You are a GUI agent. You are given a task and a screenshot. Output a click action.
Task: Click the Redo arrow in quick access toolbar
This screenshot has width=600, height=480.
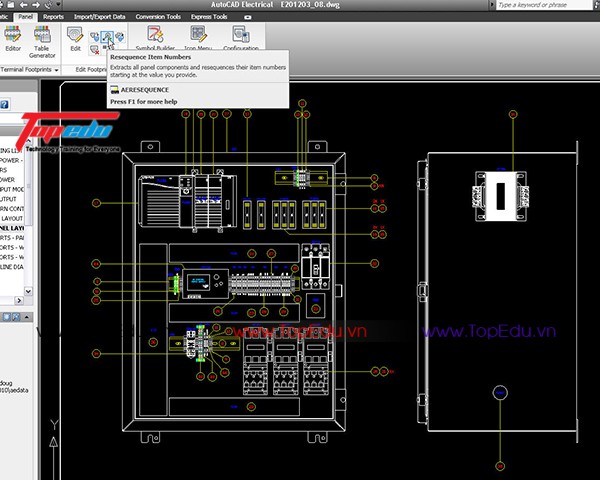[x=36, y=5]
